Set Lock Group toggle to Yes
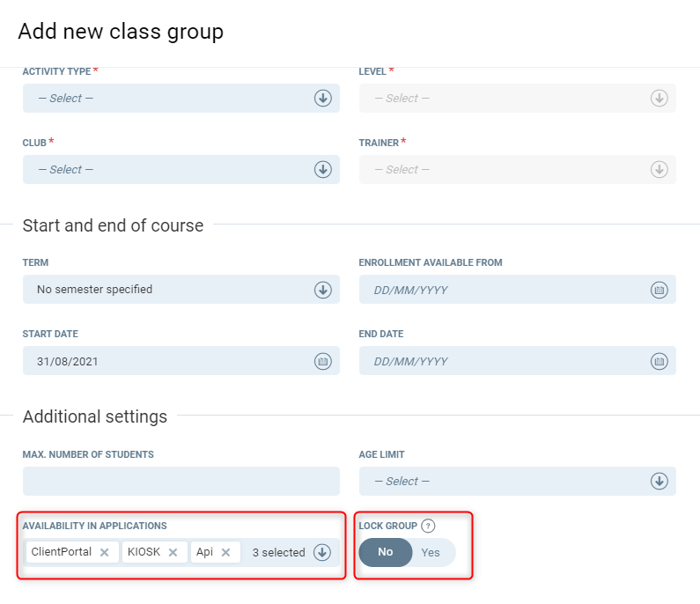This screenshot has height=604, width=700. 431,553
